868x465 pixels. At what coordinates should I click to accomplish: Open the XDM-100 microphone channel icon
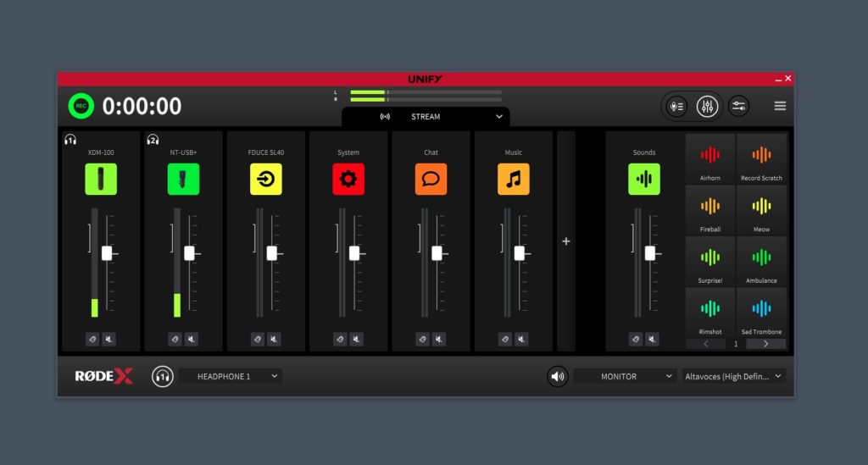pos(101,180)
